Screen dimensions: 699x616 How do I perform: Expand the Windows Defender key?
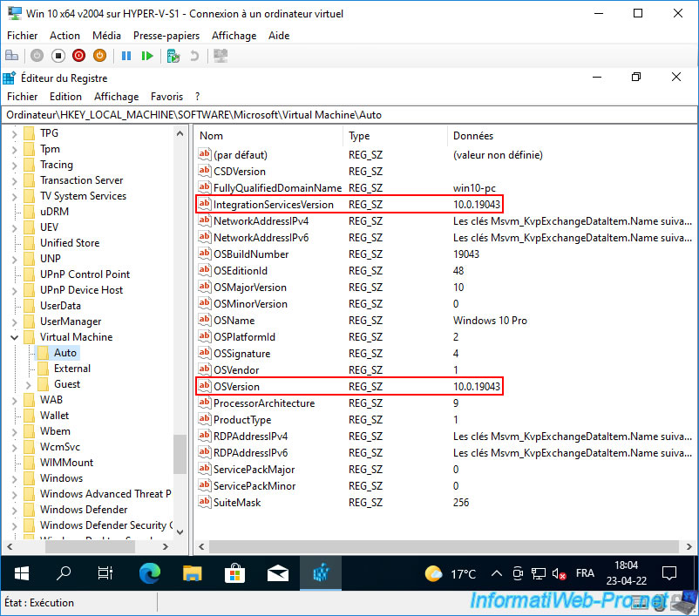point(14,510)
